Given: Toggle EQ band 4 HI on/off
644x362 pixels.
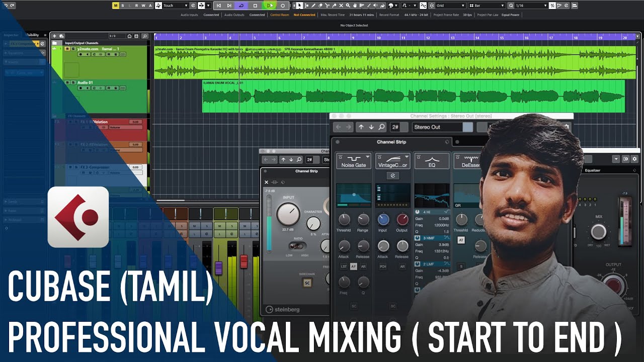Looking at the screenshot, I should pos(418,212).
